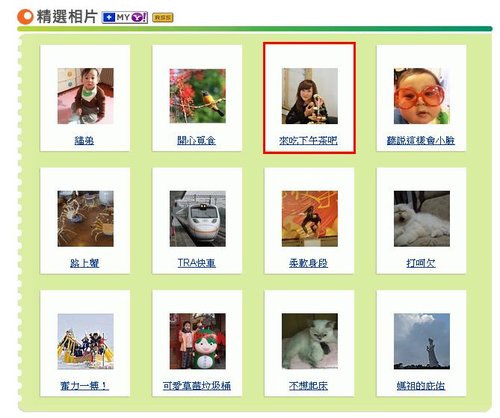Click the 來吃下午茶吧 caption link

308,141
